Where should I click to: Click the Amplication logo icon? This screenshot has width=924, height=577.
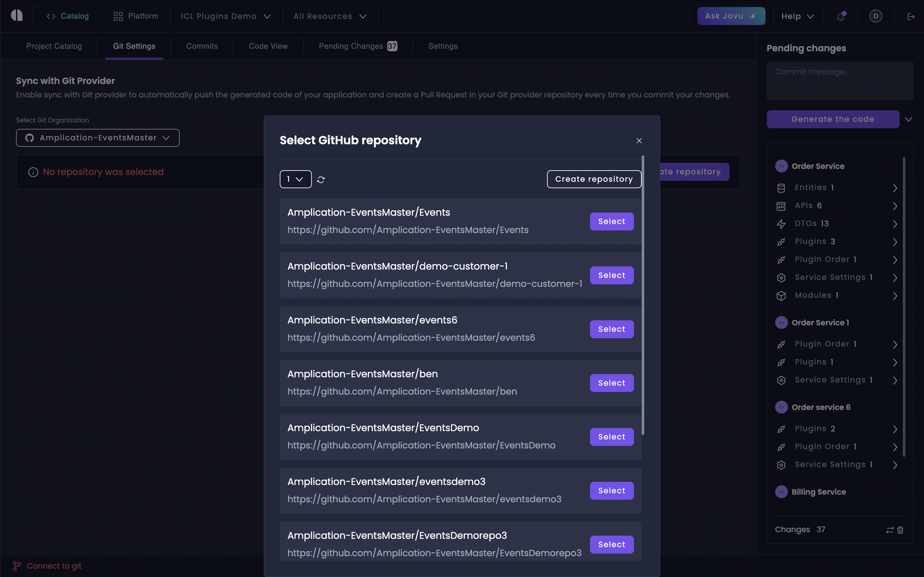click(17, 16)
